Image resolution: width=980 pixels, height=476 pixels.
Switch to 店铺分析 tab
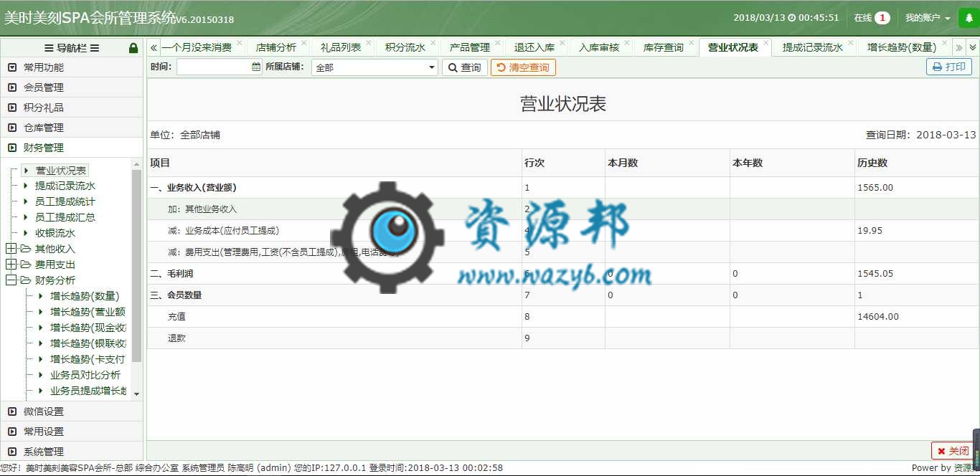(276, 47)
